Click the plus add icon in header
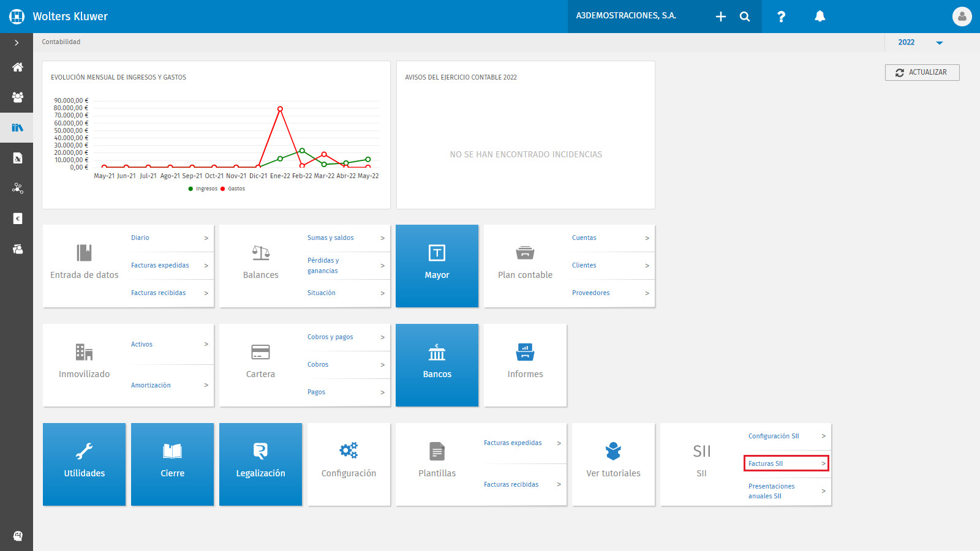 721,17
